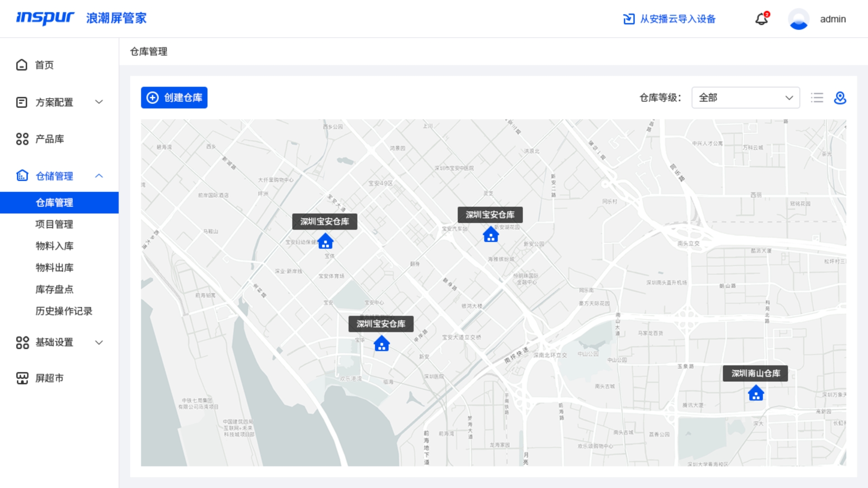This screenshot has height=488, width=868.
Task: Click the 方案配置 document icon
Action: 22,103
